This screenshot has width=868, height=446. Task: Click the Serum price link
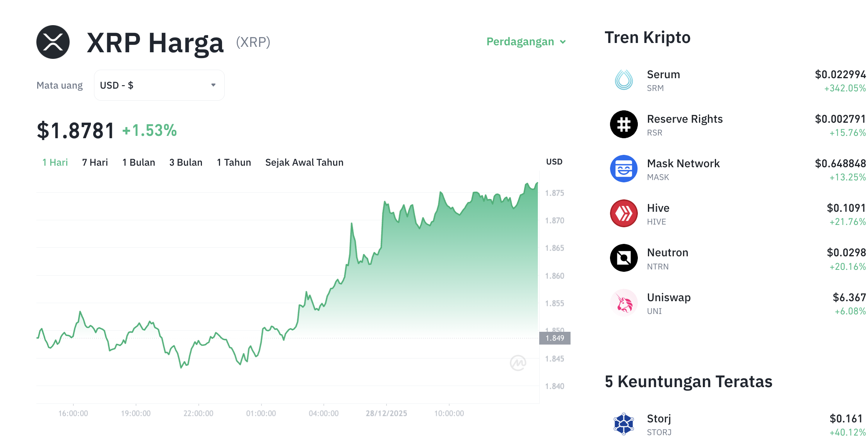click(x=841, y=75)
